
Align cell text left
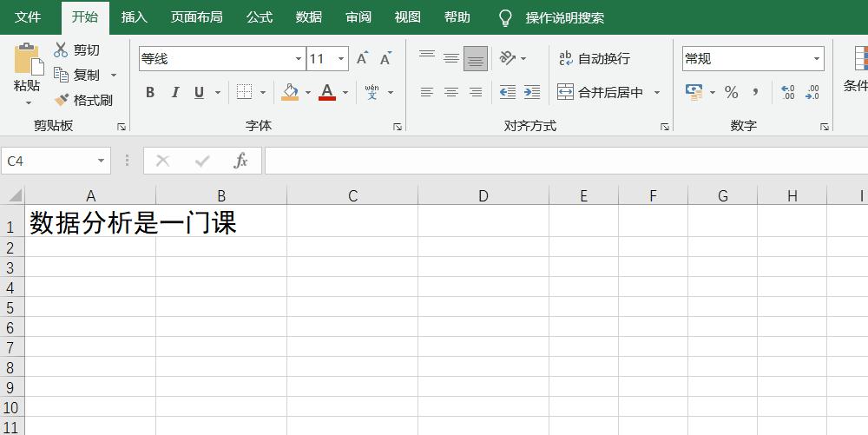coord(427,92)
